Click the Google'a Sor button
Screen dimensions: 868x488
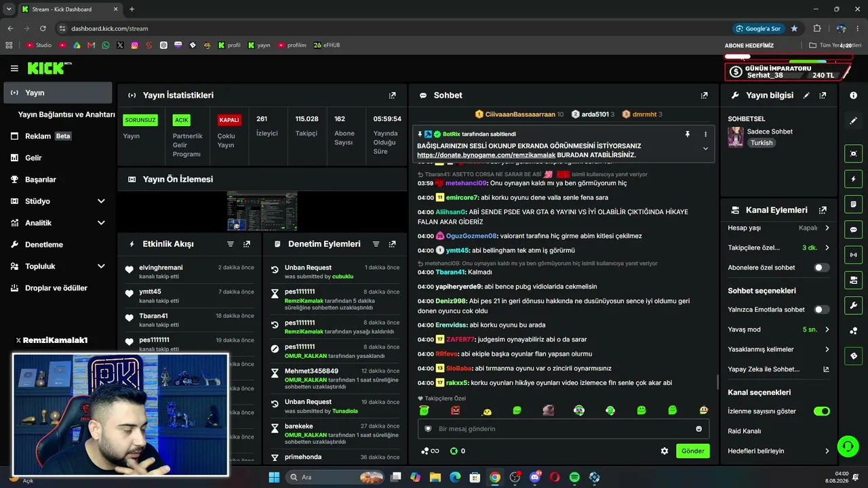(758, 28)
